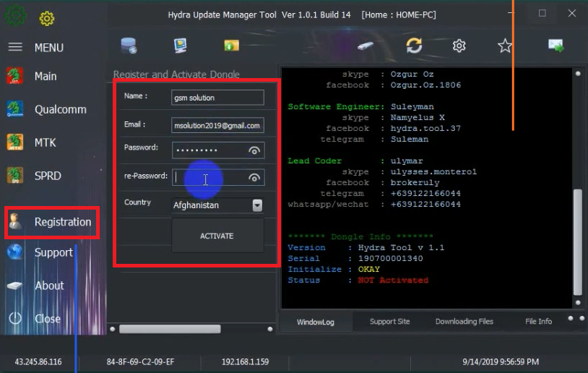Click the Version value Hydra Tool v 1.1
The height and width of the screenshot is (373, 588).
coord(401,247)
